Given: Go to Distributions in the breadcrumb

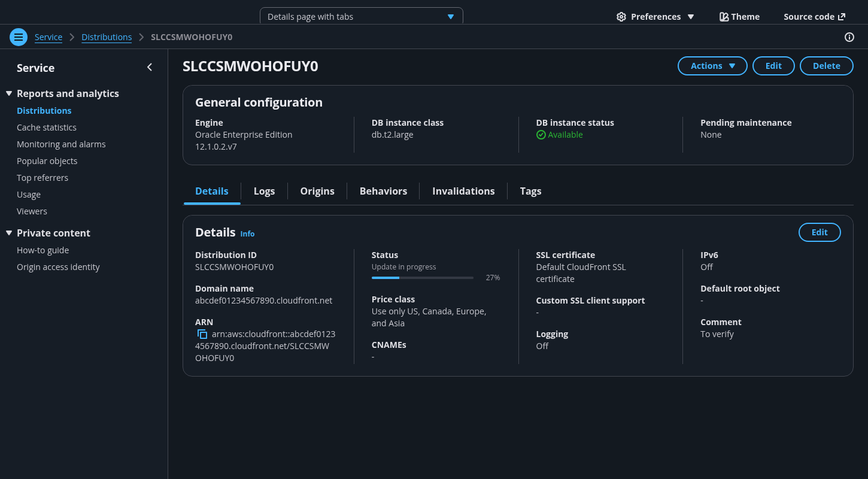Looking at the screenshot, I should pos(107,37).
